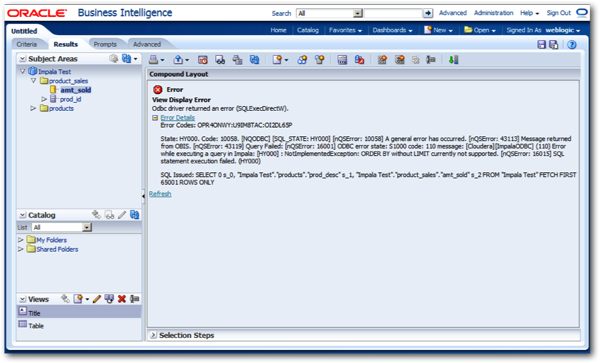Open the Favorites menu

coord(346,30)
